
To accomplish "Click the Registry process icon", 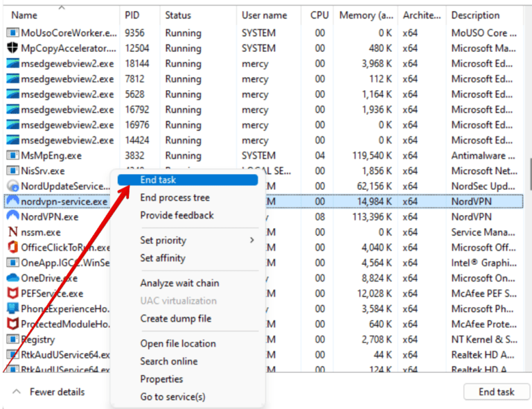I will 12,339.
